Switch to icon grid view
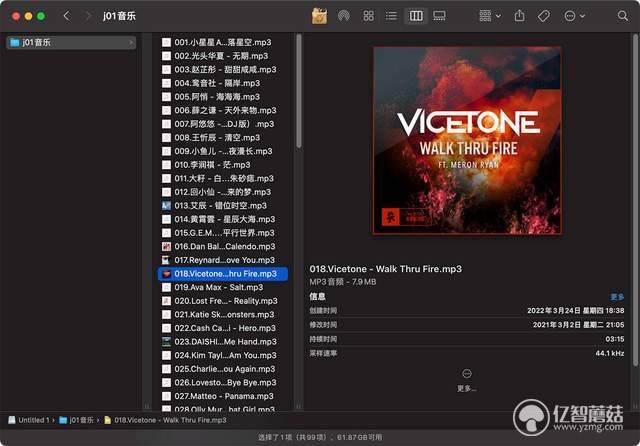 (369, 16)
